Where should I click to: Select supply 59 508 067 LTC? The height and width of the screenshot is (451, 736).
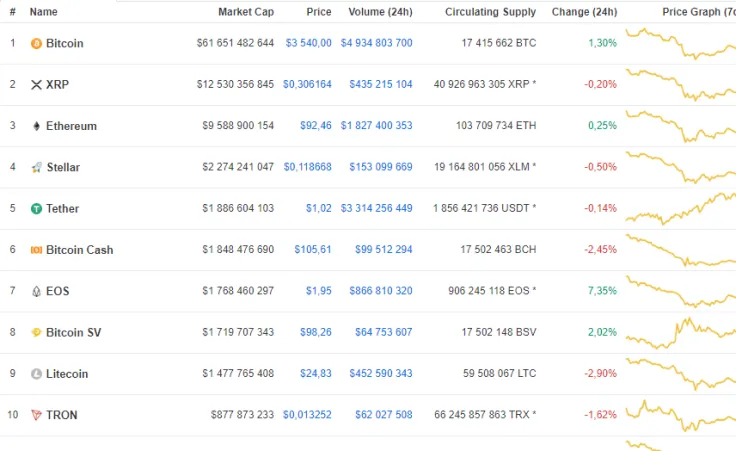tap(499, 374)
